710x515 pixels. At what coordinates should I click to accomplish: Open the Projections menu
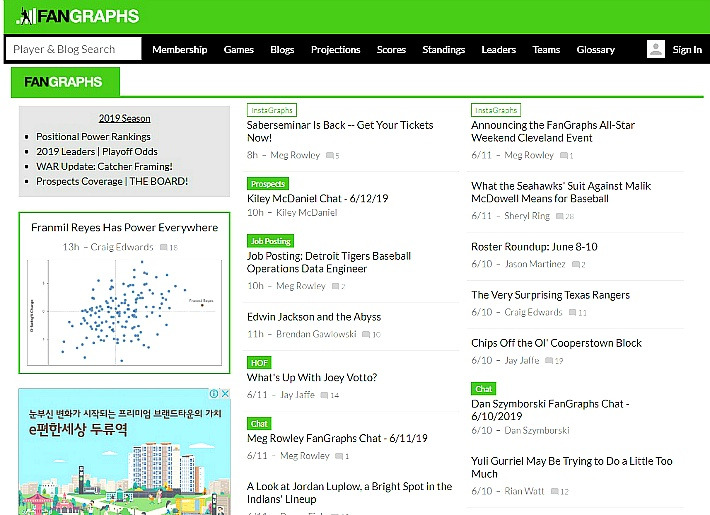(336, 49)
